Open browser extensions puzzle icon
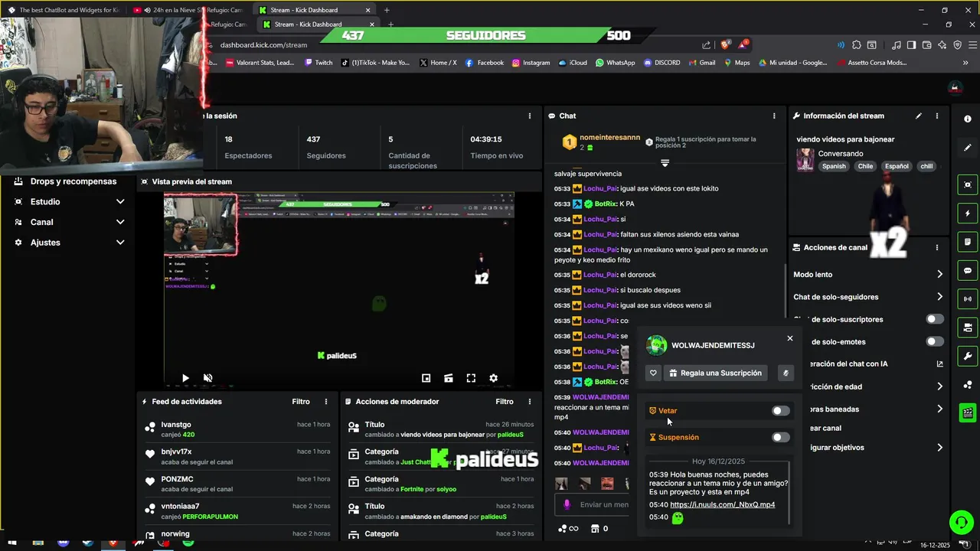 [x=856, y=45]
